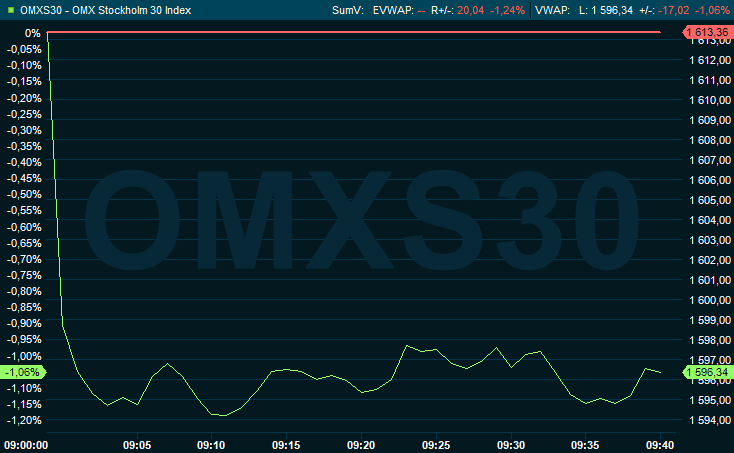The height and width of the screenshot is (453, 734).
Task: Click the red '1 613,36' reference price marker
Action: (x=708, y=32)
